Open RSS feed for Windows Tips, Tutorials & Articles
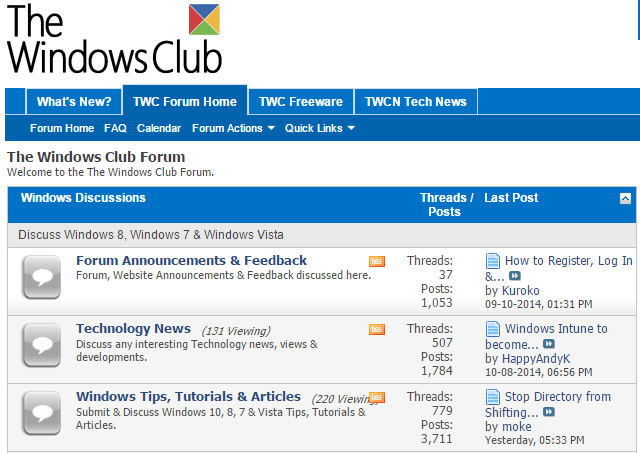 tap(377, 397)
